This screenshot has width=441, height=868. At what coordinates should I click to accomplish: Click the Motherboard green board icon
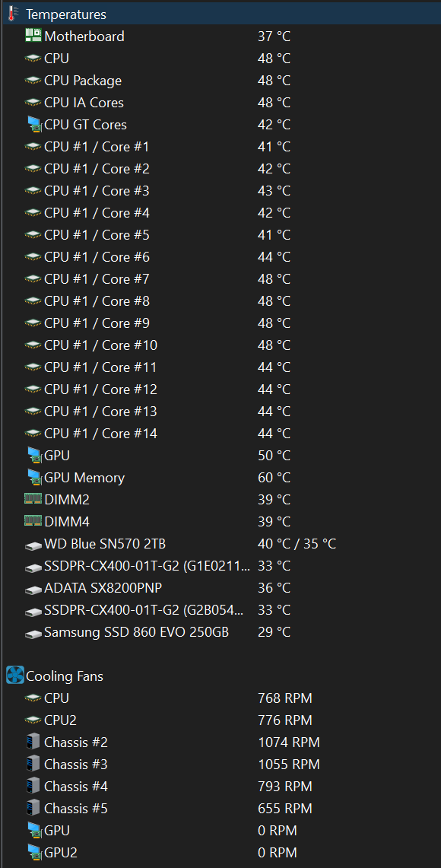pyautogui.click(x=33, y=36)
